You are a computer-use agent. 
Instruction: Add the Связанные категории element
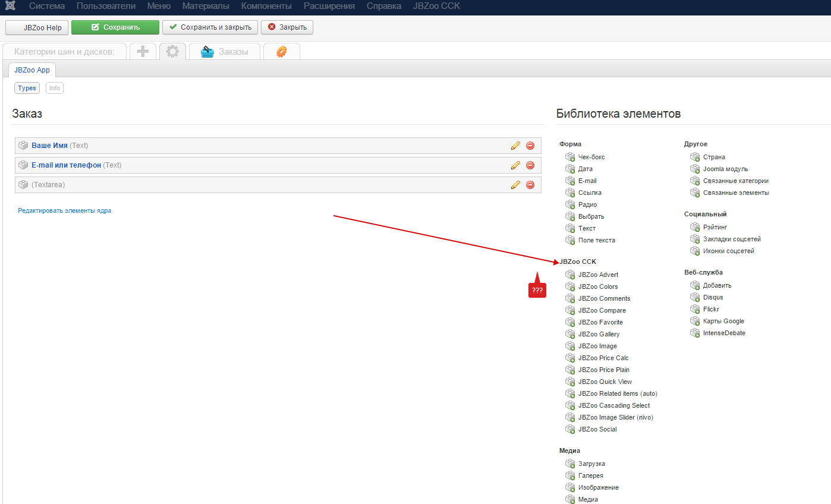736,181
